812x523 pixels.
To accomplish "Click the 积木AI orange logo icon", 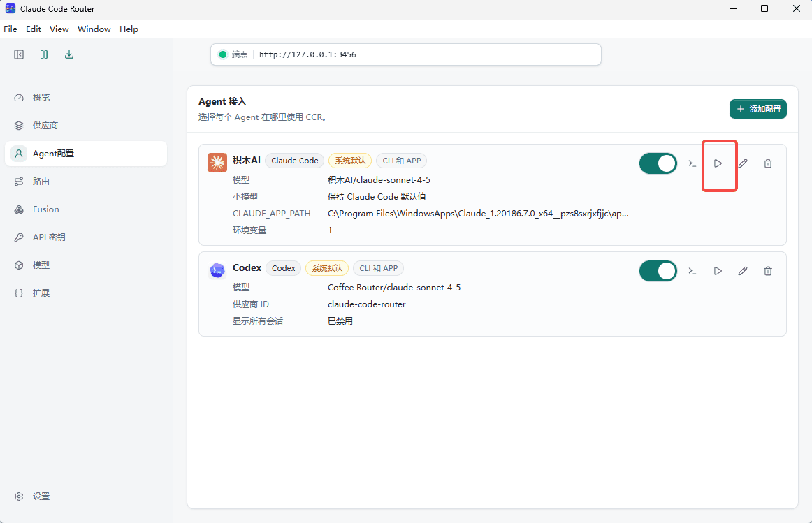I will [x=217, y=163].
